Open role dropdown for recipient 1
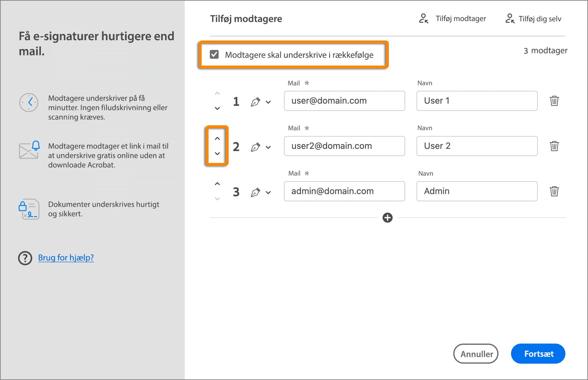Image resolution: width=588 pixels, height=380 pixels. point(268,102)
